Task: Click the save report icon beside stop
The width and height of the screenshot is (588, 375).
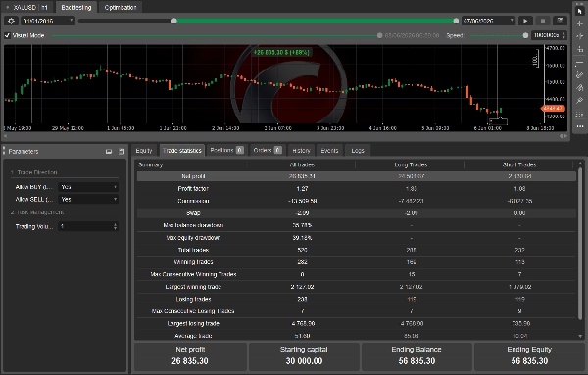Action: 560,21
